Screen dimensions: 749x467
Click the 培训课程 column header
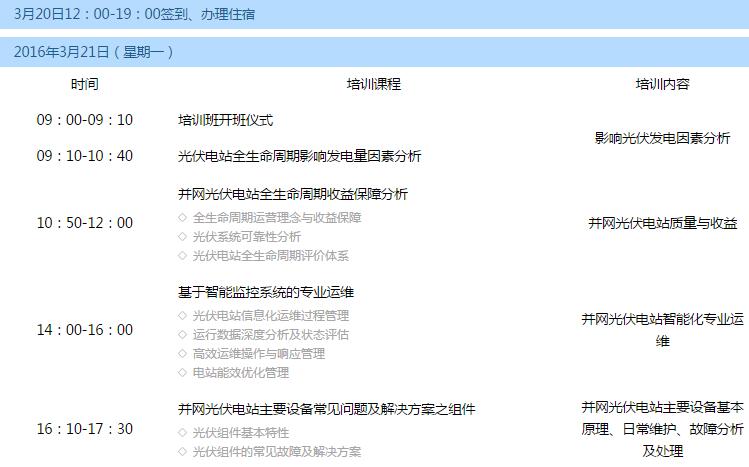pyautogui.click(x=373, y=84)
